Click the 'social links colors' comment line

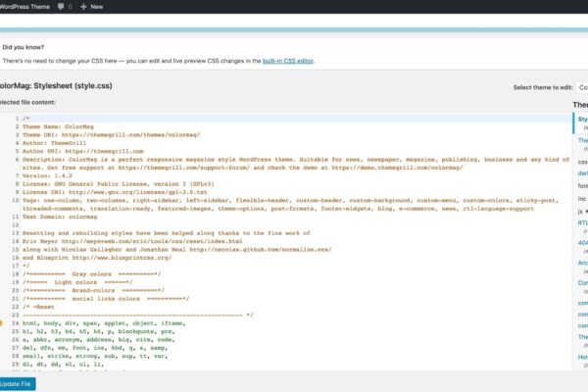[x=106, y=299]
